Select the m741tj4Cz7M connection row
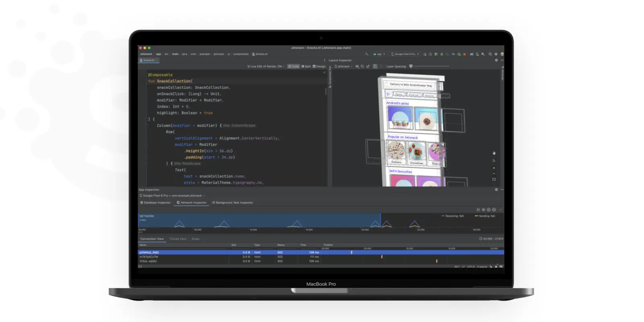The height and width of the screenshot is (322, 644). pos(321,257)
